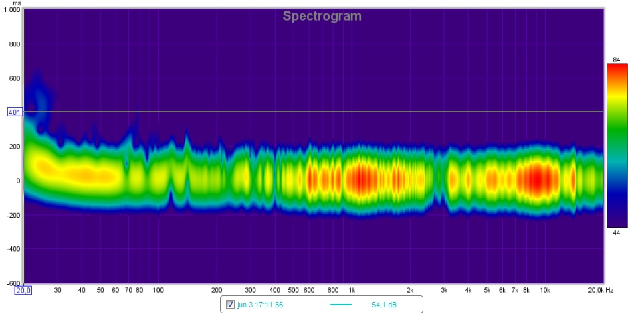Click the 1 000 ms time axis label
This screenshot has width=644, height=314.
coord(12,10)
